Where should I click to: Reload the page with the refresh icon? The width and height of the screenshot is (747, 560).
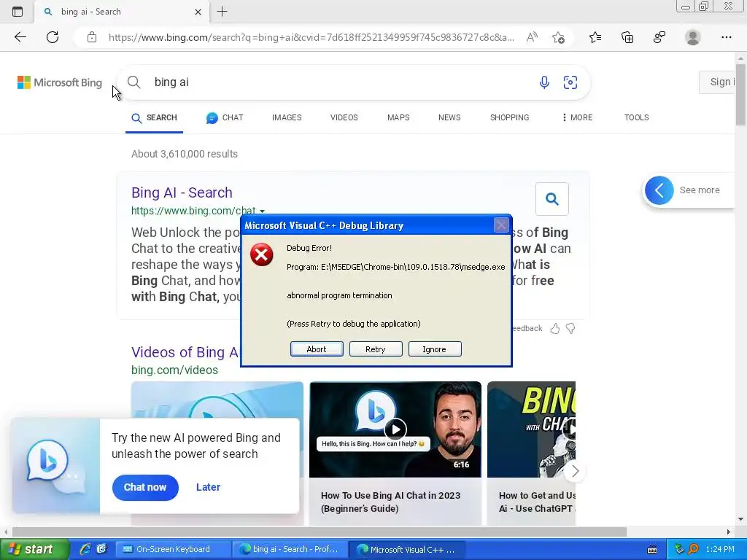pyautogui.click(x=53, y=37)
